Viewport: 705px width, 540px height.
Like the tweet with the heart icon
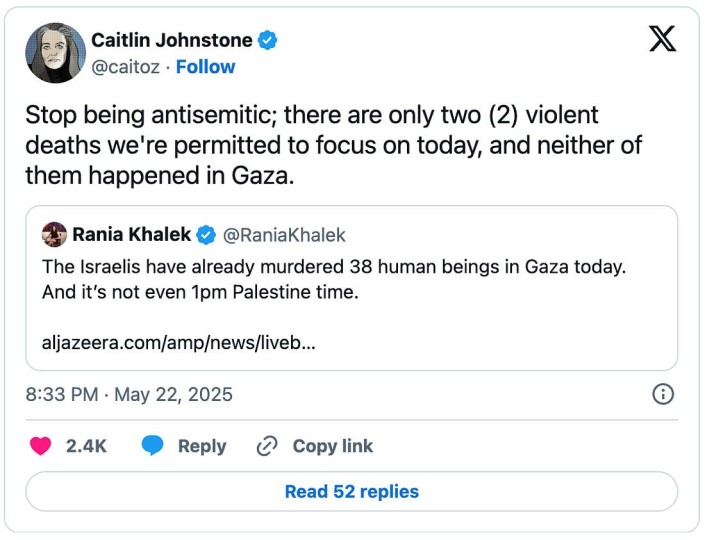[x=40, y=446]
